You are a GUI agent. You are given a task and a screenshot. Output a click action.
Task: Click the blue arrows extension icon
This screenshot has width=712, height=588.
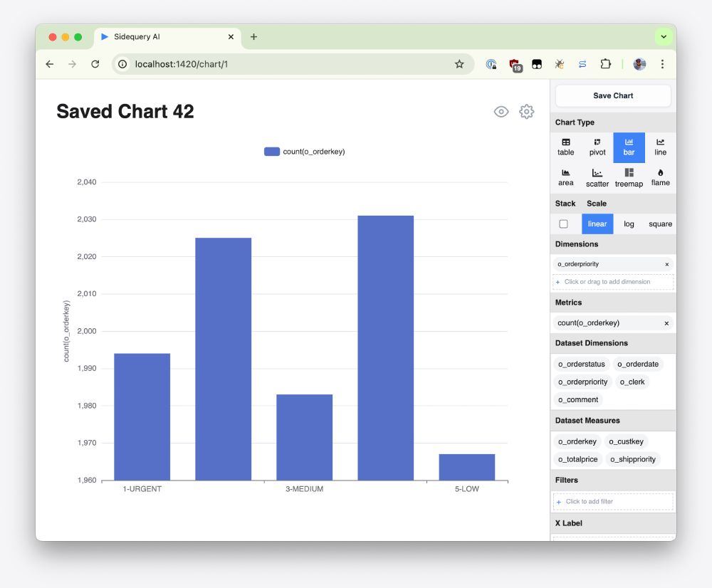582,64
